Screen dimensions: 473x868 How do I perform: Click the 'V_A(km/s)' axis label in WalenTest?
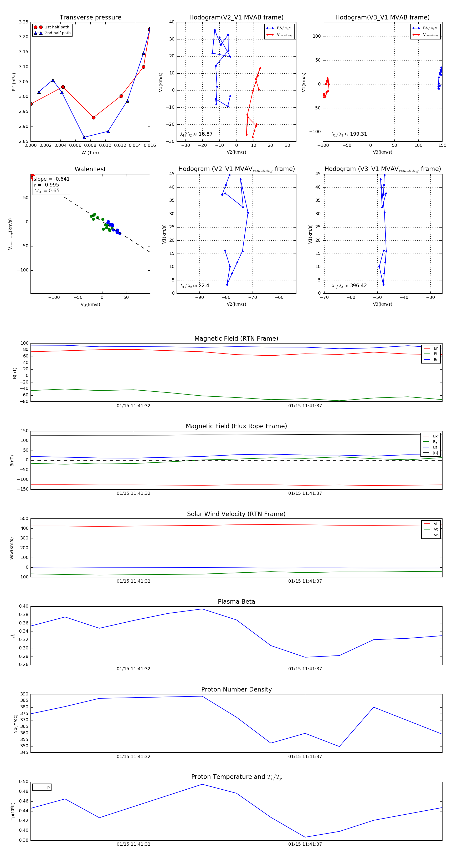[90, 305]
